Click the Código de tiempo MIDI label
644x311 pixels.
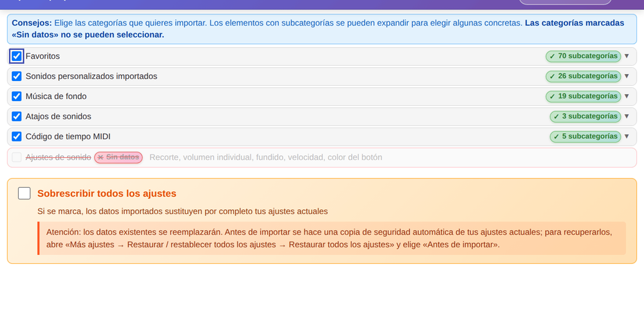click(x=68, y=136)
